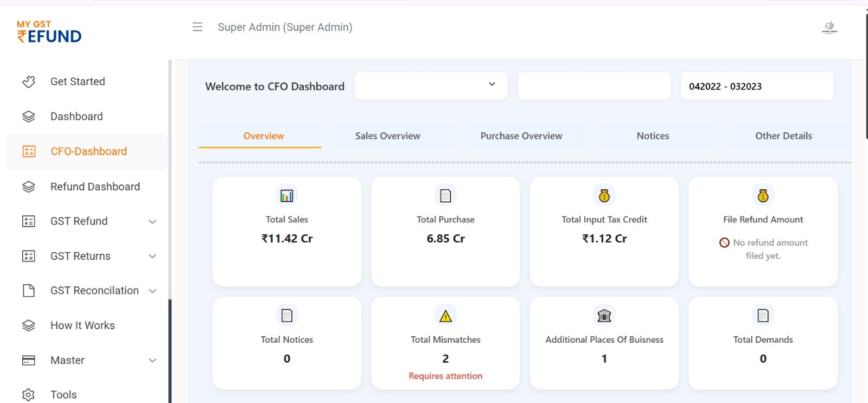
Task: Switch to the Other Details tab
Action: click(x=784, y=136)
